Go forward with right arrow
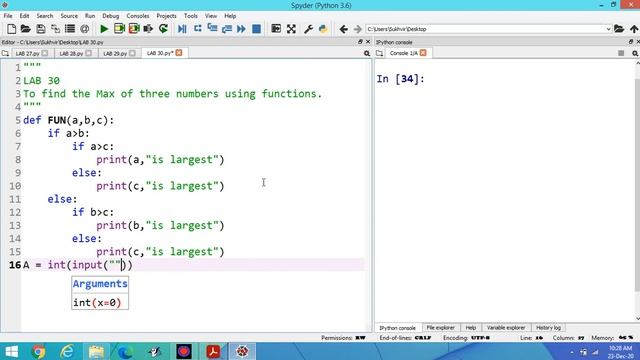 (x=358, y=29)
